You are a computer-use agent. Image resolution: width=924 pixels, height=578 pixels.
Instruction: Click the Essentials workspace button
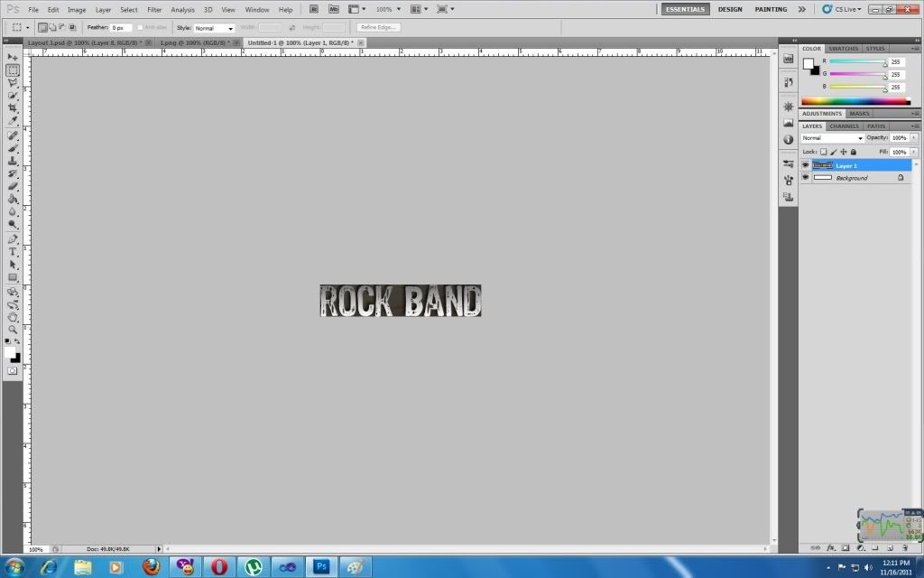coord(686,9)
